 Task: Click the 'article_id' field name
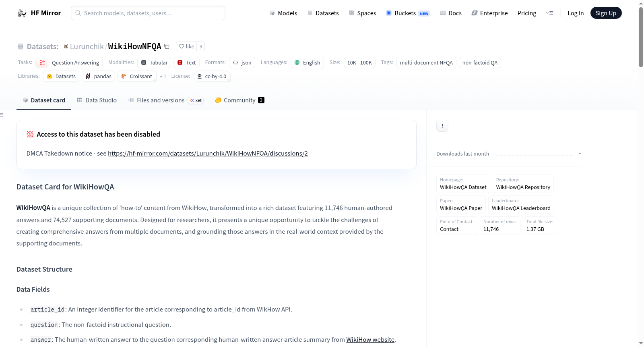(47, 310)
